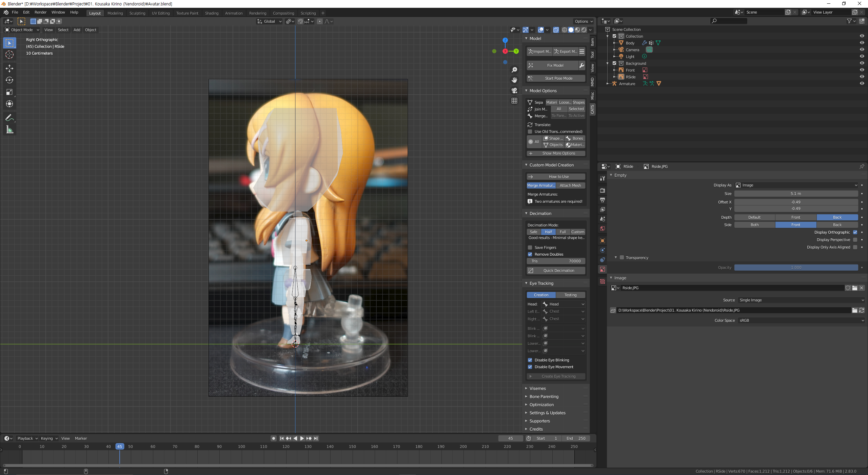This screenshot has width=868, height=475.
Task: Toggle orthographic grid view icon
Action: tap(514, 101)
